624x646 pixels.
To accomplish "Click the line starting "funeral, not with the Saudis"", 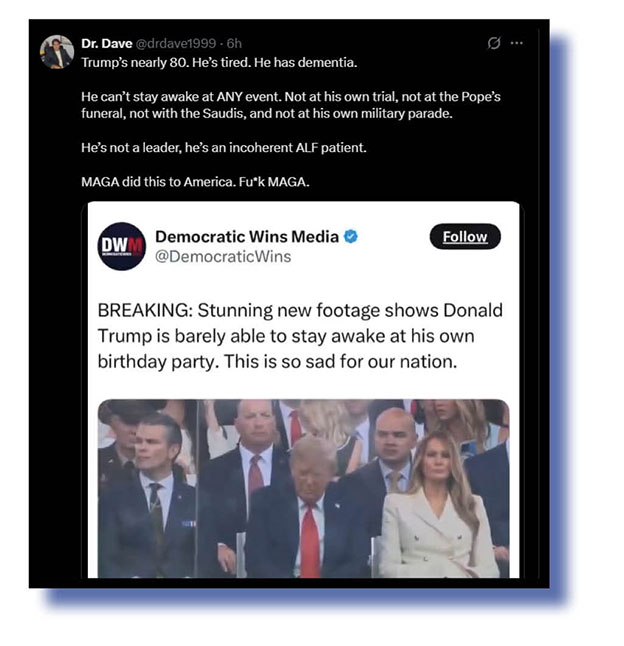I will click(x=267, y=113).
